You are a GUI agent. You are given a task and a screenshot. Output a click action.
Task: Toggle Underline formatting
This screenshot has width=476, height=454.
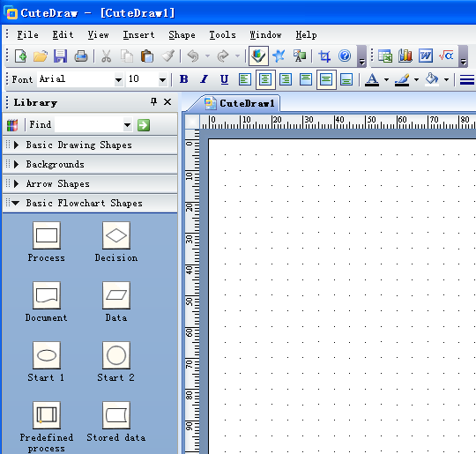tap(225, 79)
